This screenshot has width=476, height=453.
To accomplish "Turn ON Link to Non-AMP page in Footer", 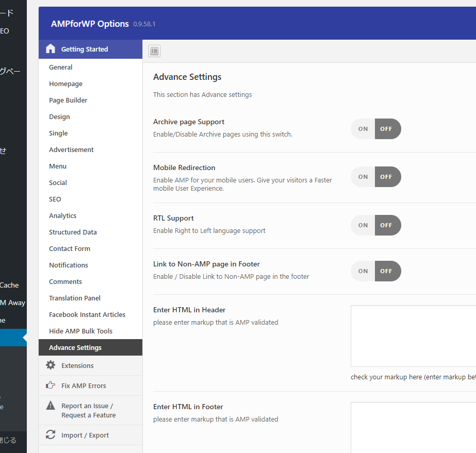I will click(x=363, y=271).
